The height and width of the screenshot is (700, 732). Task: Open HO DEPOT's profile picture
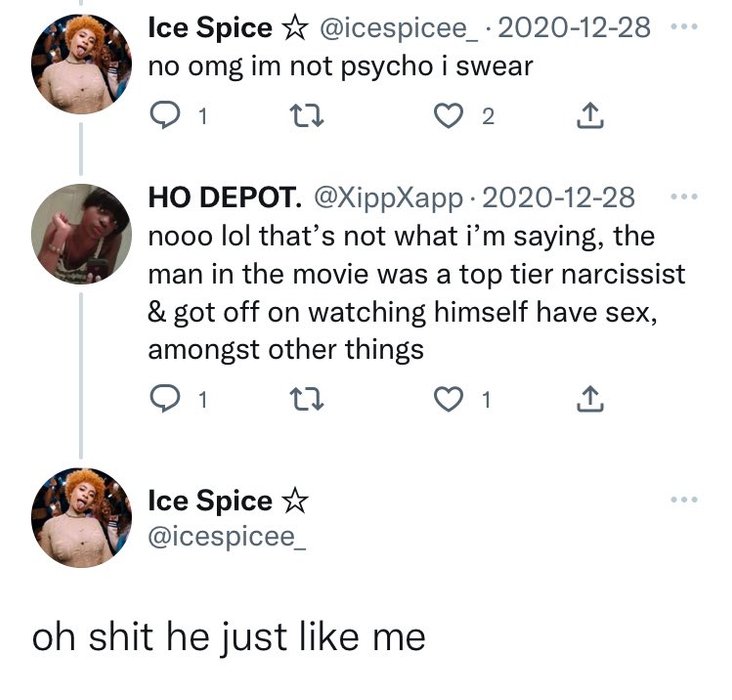pos(82,233)
